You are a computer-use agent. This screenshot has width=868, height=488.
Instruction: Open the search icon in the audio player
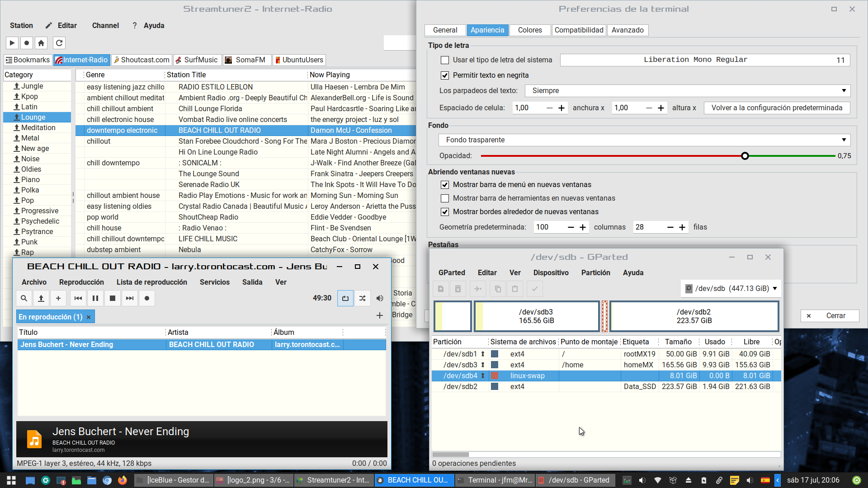coord(24,298)
